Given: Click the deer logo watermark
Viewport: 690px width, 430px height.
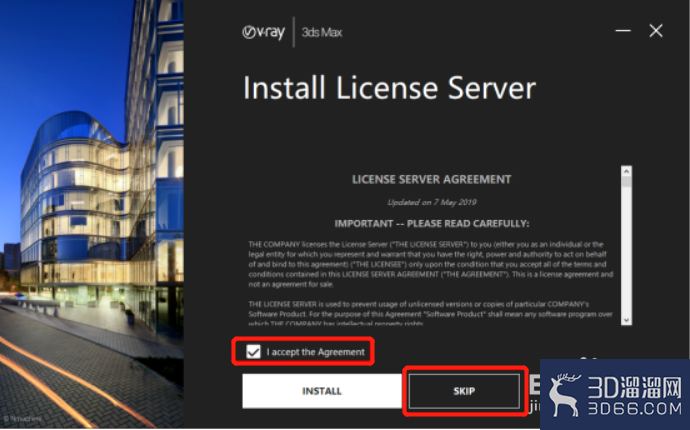Looking at the screenshot, I should click(x=566, y=393).
